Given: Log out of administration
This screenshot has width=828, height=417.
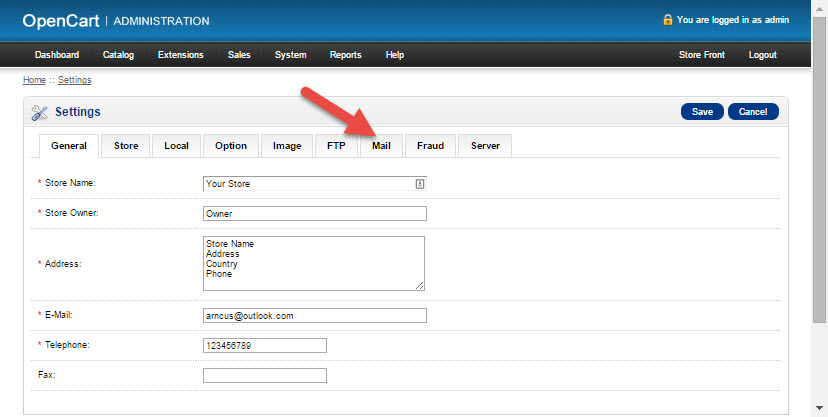Looking at the screenshot, I should pos(763,55).
